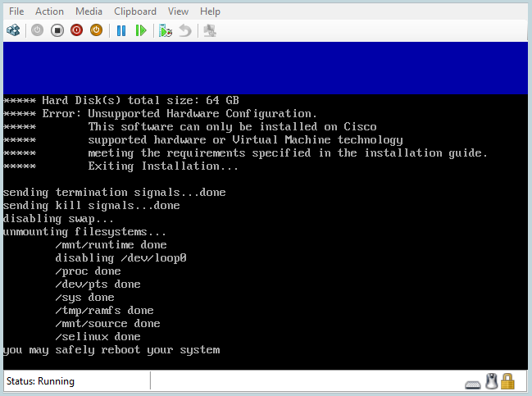
Task: Click the greyed-out Start VM button
Action: [38, 30]
